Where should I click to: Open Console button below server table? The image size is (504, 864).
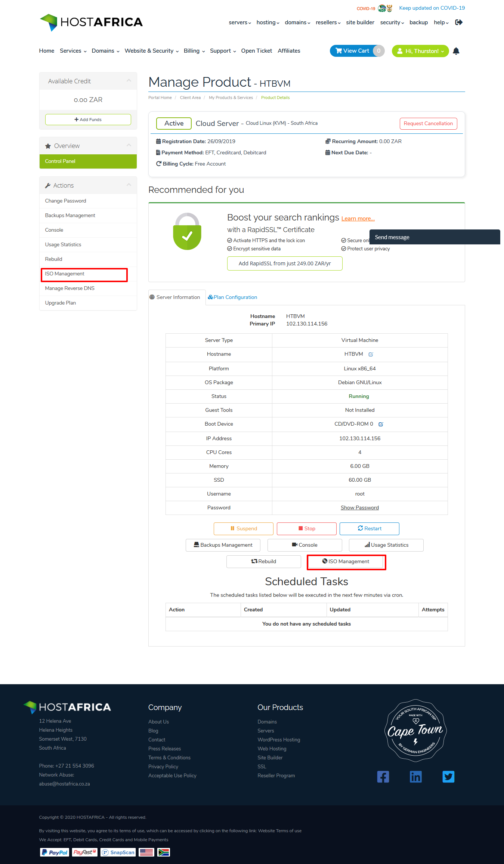tap(305, 545)
